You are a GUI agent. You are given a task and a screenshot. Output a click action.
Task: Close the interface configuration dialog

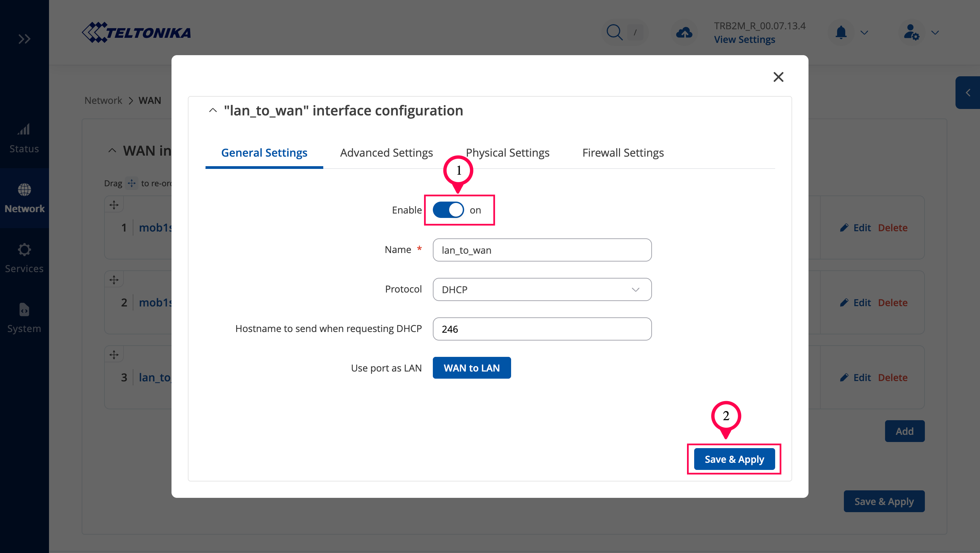778,77
